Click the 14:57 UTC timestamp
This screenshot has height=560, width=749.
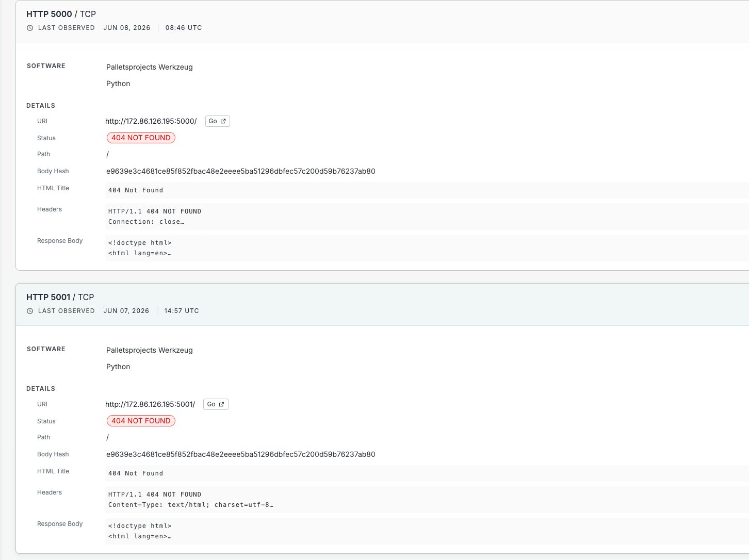click(x=182, y=311)
